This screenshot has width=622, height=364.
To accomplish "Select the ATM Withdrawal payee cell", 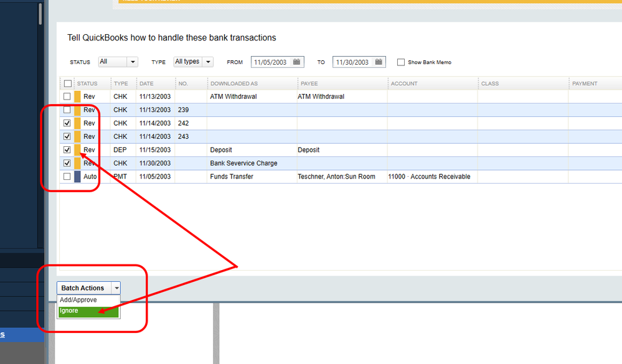I will click(342, 96).
